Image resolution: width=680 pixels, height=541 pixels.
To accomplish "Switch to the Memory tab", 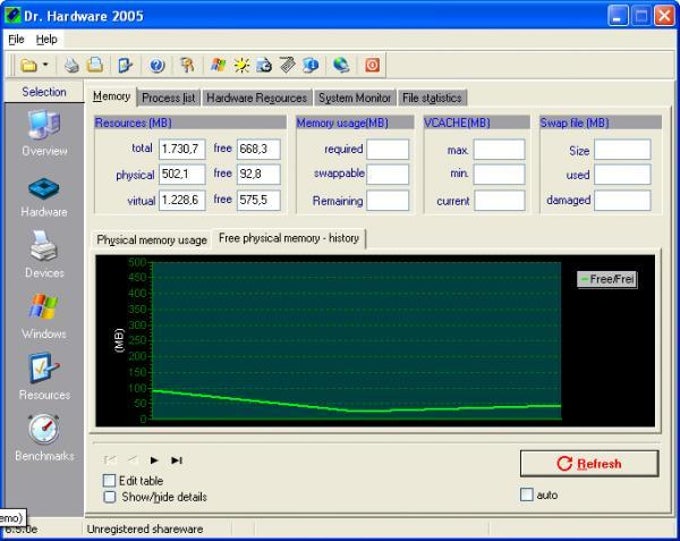I will (x=111, y=96).
